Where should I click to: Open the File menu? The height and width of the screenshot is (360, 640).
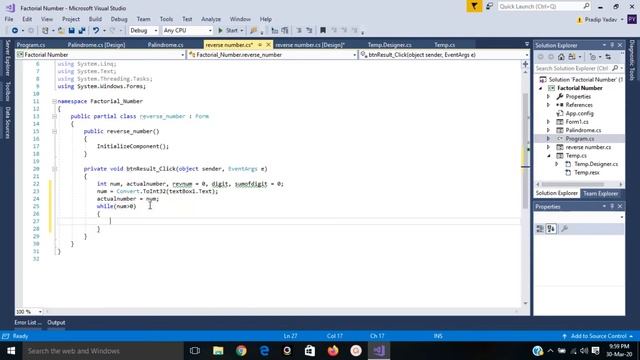pyautogui.click(x=9, y=19)
